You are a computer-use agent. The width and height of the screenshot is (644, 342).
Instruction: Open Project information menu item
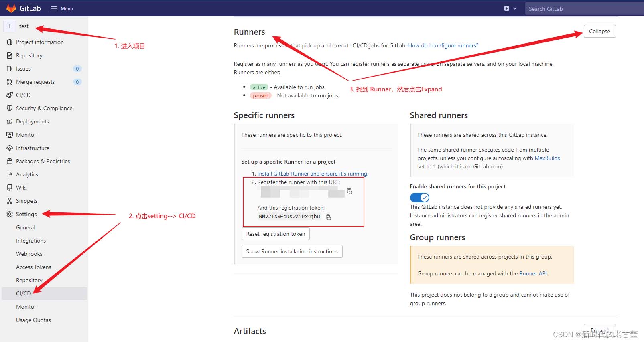click(x=40, y=42)
